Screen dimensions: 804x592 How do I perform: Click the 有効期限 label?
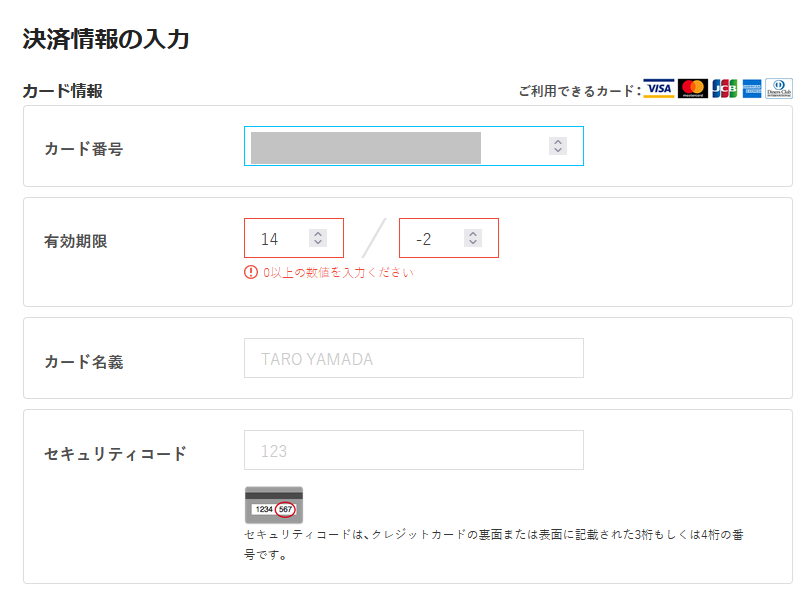[76, 241]
